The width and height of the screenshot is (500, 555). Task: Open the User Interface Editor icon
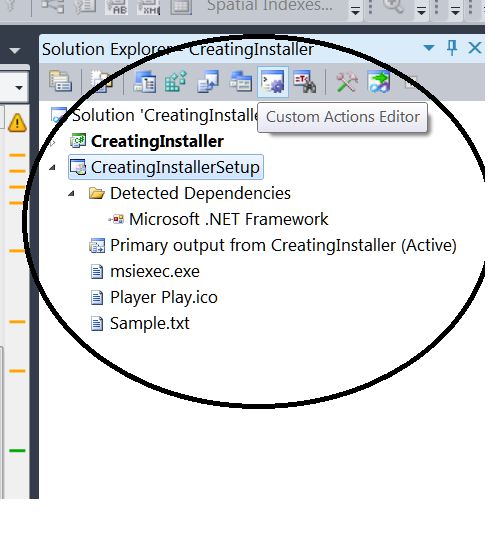tap(241, 82)
